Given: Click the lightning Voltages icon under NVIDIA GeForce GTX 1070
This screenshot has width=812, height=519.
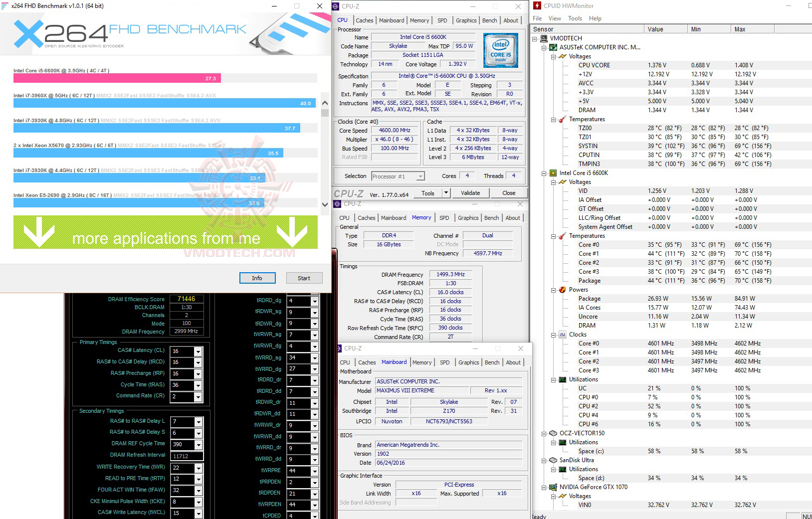Looking at the screenshot, I should [563, 496].
